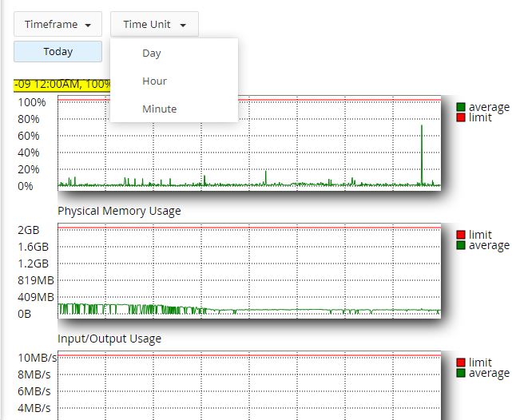
Task: Open the Time Unit dropdown
Action: click(154, 24)
